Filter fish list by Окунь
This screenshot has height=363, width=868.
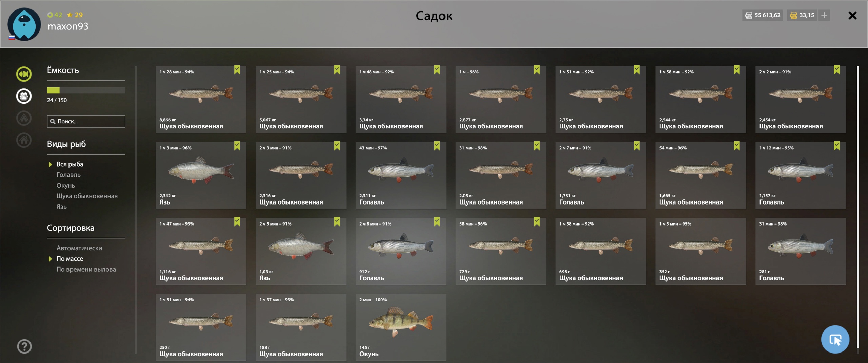coord(65,185)
